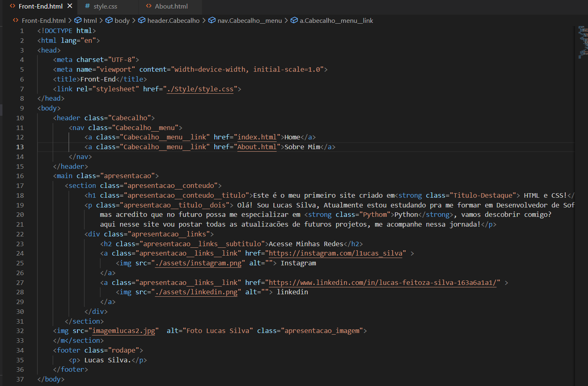The image size is (588, 386).
Task: Click the CSS hash icon on style.css tab
Action: pyautogui.click(x=87, y=6)
